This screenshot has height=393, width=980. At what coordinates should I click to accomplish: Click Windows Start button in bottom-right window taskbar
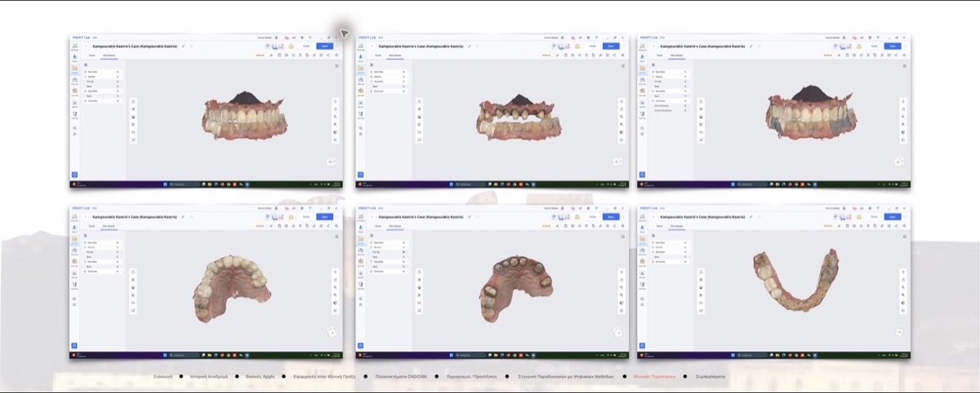pos(733,356)
